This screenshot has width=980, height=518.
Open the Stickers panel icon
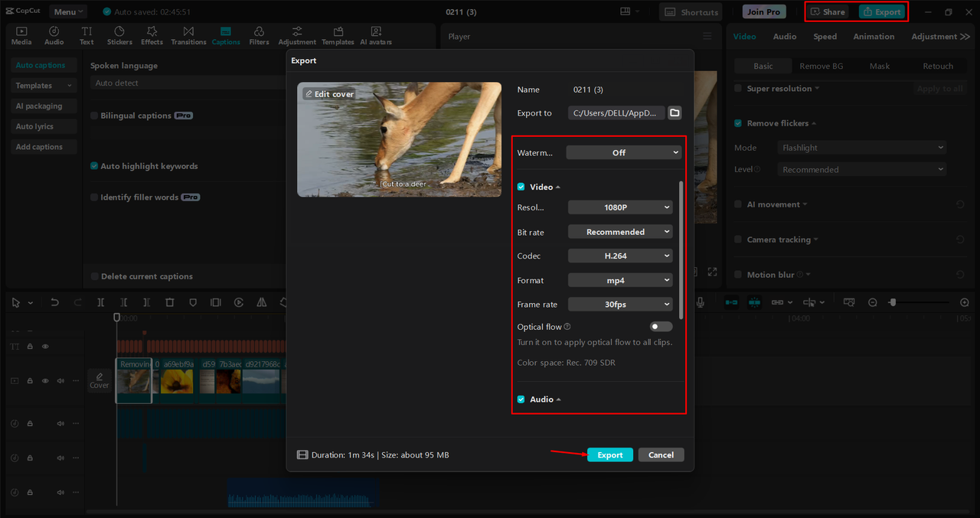click(x=119, y=31)
